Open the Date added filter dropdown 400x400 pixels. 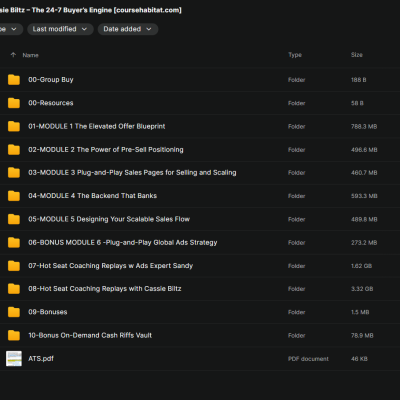click(x=128, y=29)
